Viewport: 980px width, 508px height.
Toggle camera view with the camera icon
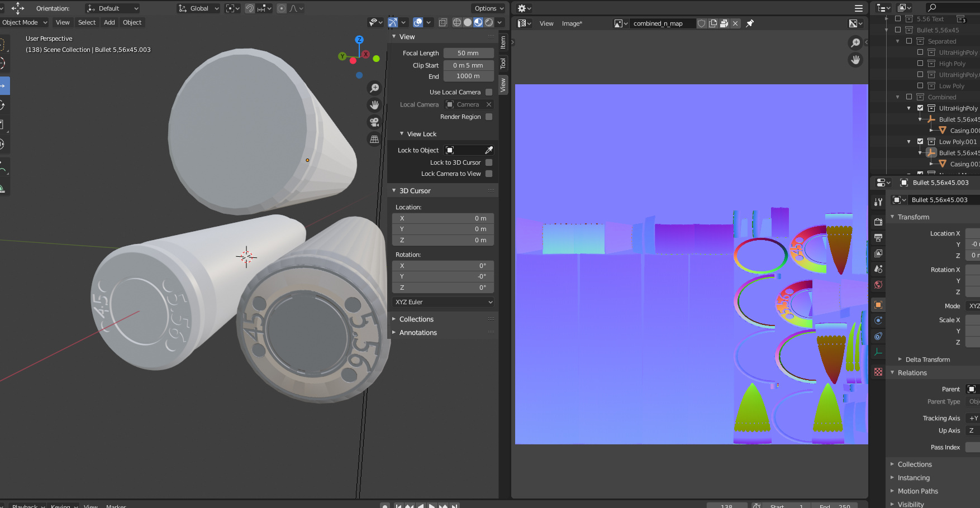click(374, 122)
